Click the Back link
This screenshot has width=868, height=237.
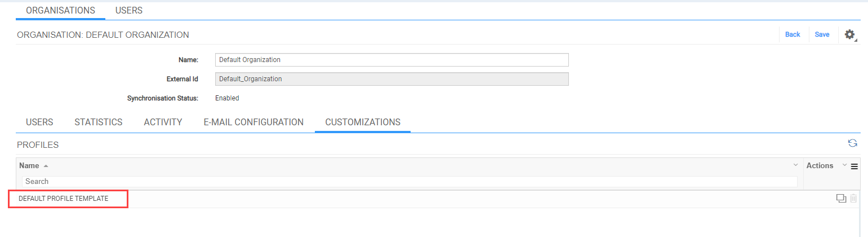point(793,34)
